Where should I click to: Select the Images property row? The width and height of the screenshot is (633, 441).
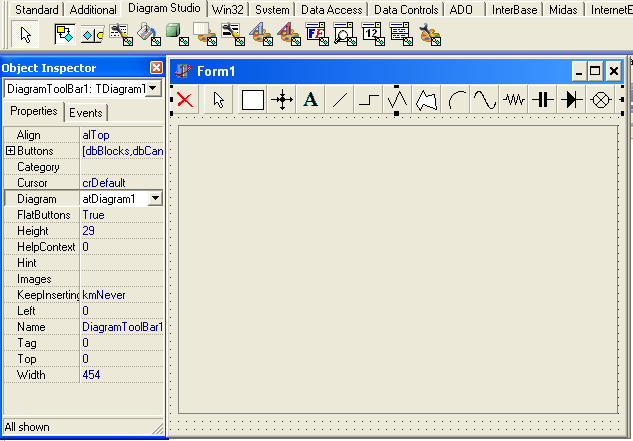click(x=83, y=279)
